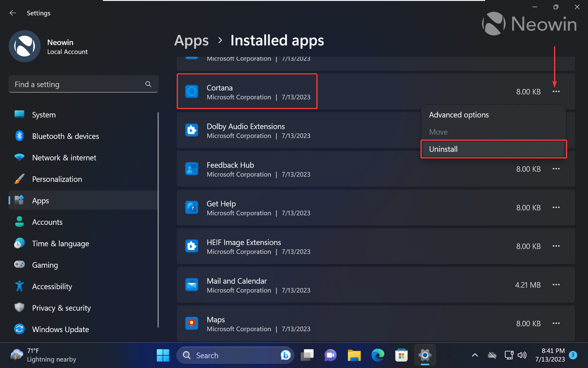This screenshot has height=368, width=588.
Task: Click the back arrow in Settings
Action: pos(13,13)
